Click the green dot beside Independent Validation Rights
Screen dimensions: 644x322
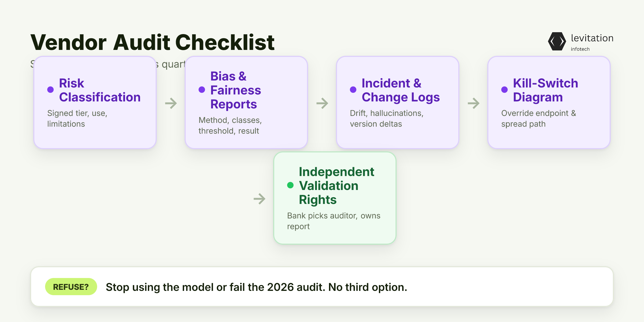pyautogui.click(x=290, y=185)
